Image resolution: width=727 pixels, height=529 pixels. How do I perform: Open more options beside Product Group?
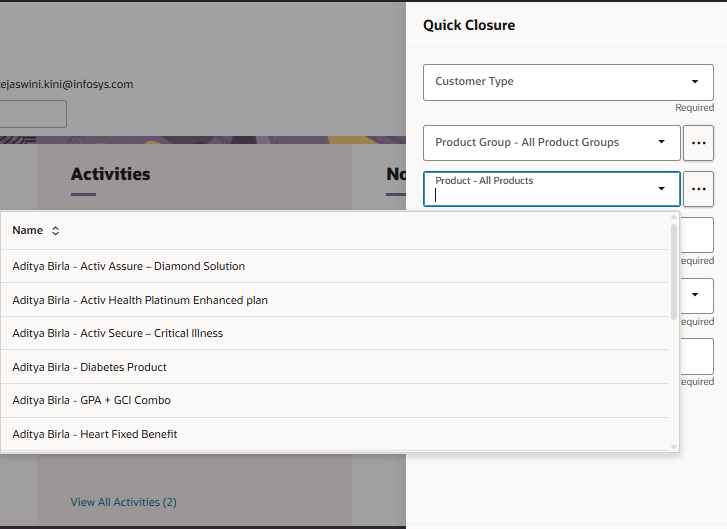pos(698,143)
